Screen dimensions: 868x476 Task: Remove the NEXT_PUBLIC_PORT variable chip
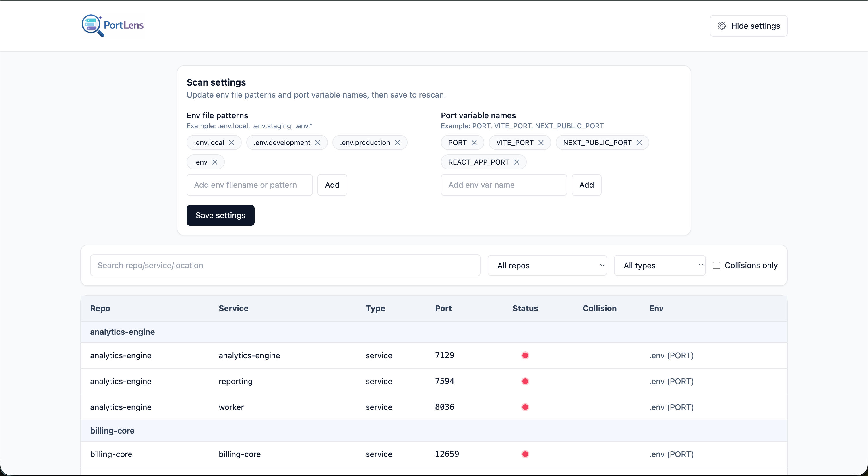pyautogui.click(x=639, y=142)
